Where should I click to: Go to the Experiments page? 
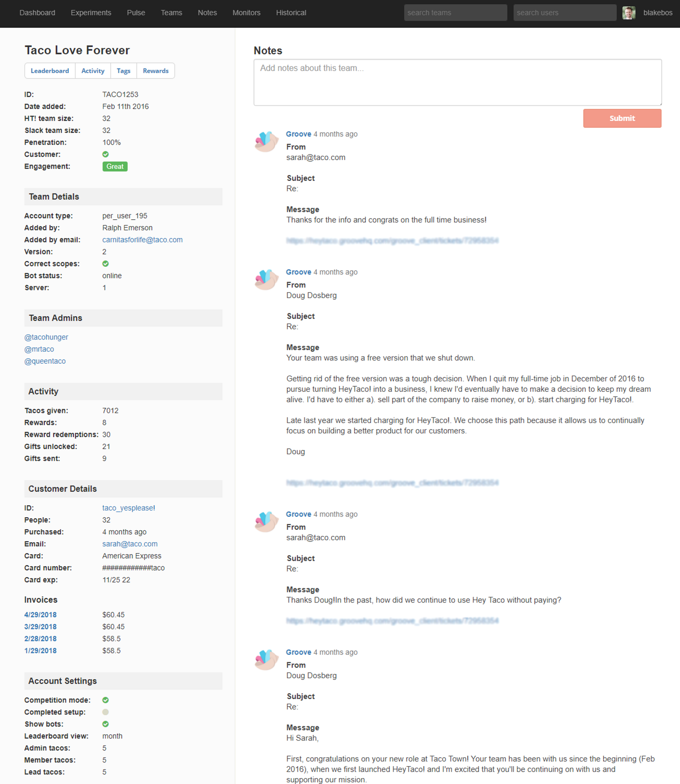tap(91, 13)
